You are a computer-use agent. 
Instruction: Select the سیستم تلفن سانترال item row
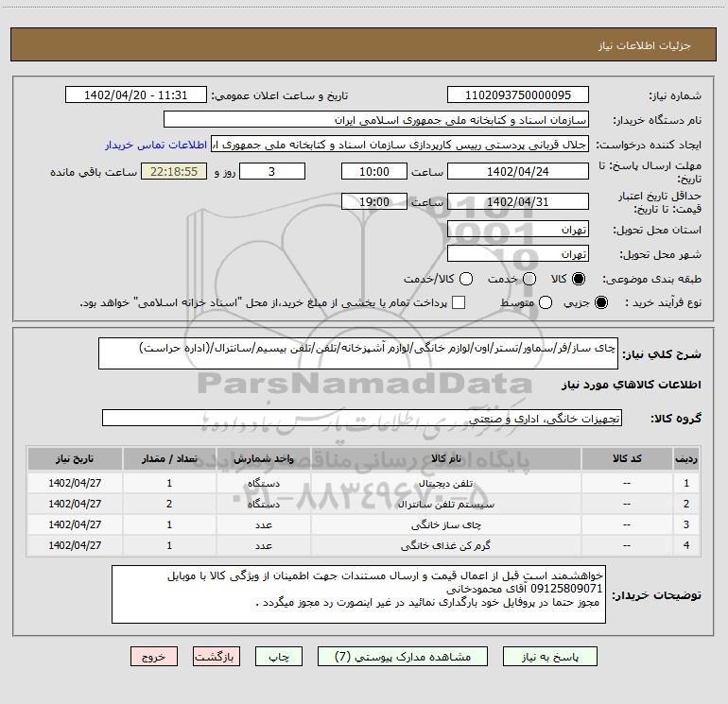[x=364, y=504]
